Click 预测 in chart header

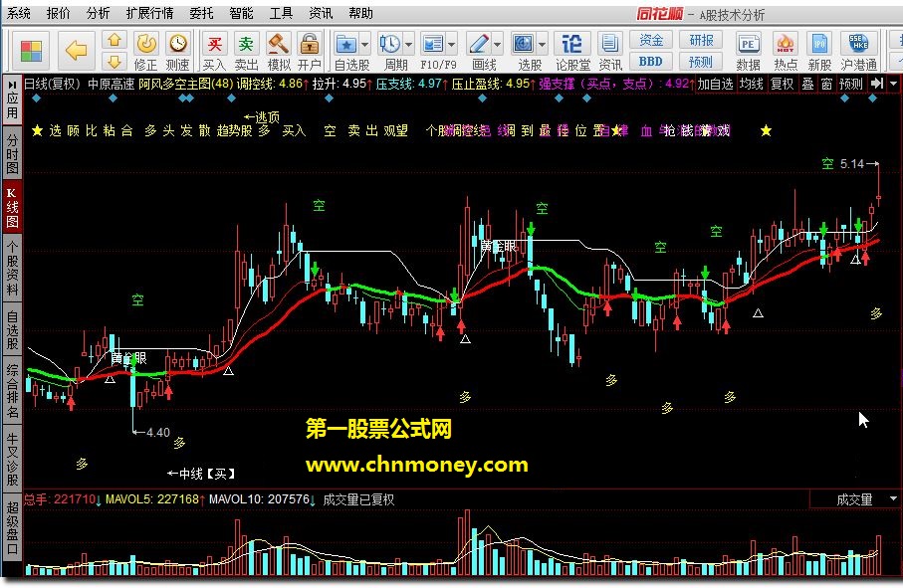pos(851,84)
